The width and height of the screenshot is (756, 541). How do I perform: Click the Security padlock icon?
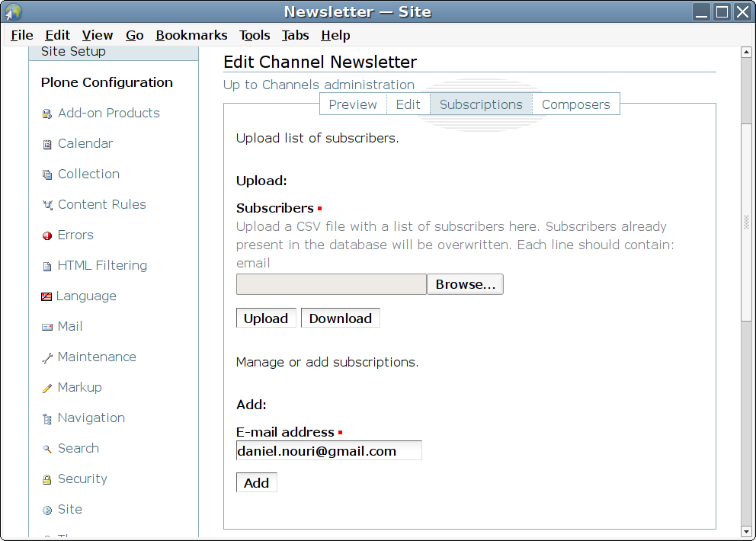tap(47, 479)
